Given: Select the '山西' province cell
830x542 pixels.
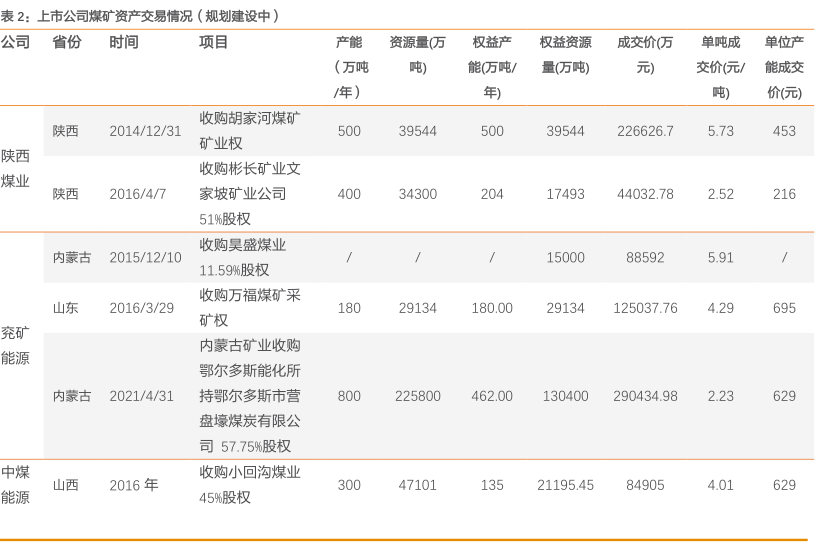Looking at the screenshot, I should 65,485.
